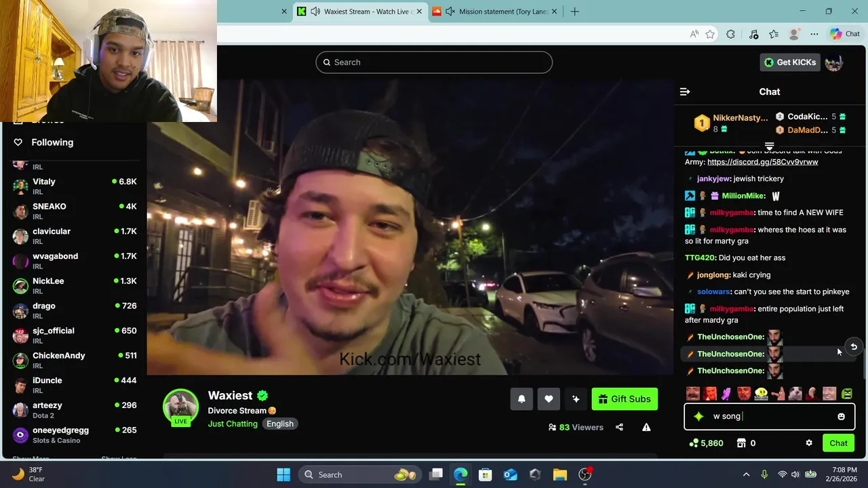Open ChickenAndy channel in sidebar
Image resolution: width=868 pixels, height=488 pixels.
[x=75, y=361]
